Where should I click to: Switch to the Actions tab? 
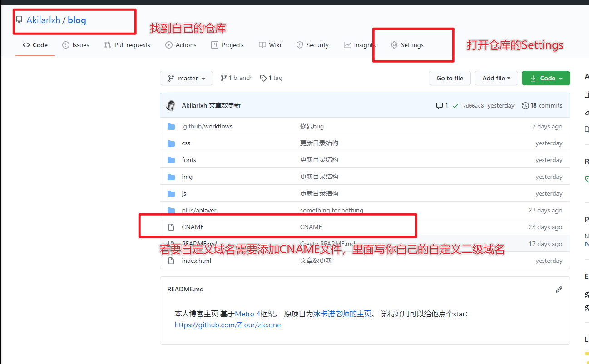coord(181,45)
